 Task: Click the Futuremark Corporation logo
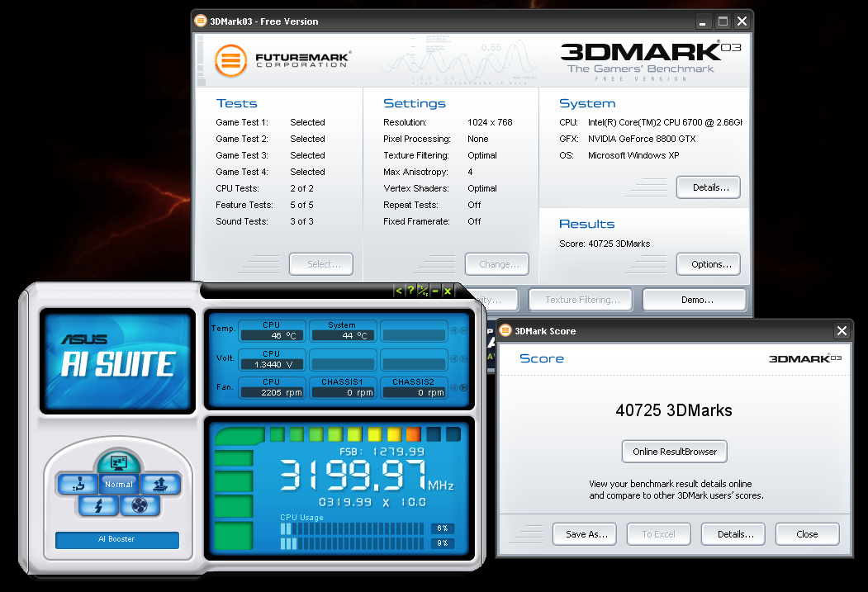(283, 60)
